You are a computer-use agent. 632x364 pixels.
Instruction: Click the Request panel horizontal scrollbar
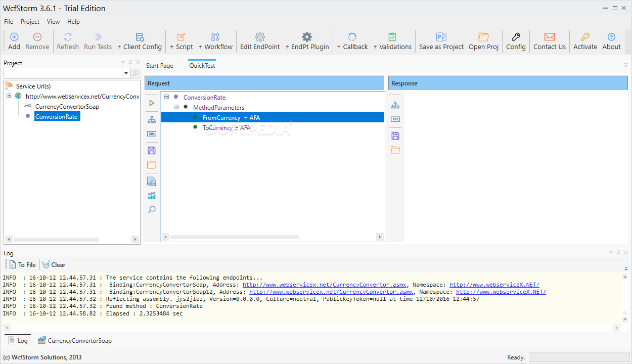click(x=234, y=237)
